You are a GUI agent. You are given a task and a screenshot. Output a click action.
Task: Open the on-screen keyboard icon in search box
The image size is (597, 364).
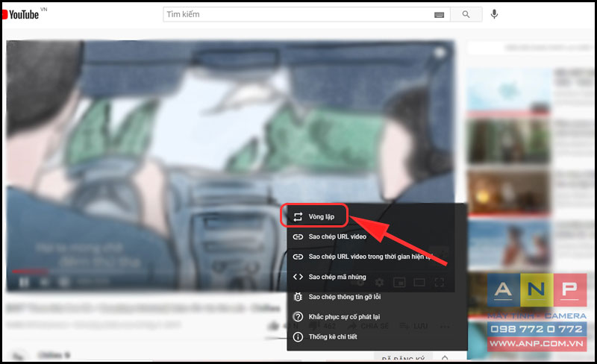(439, 15)
